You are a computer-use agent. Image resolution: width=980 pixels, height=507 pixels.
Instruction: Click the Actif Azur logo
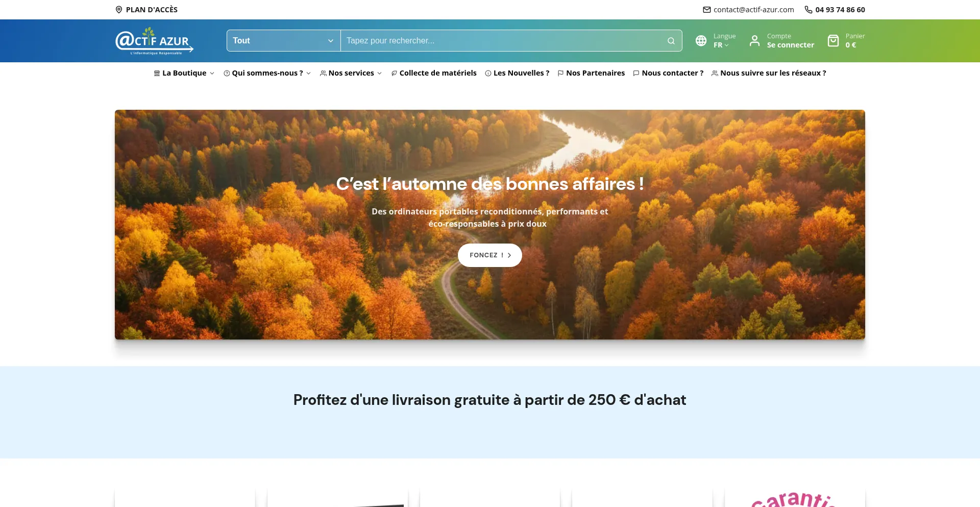[154, 41]
